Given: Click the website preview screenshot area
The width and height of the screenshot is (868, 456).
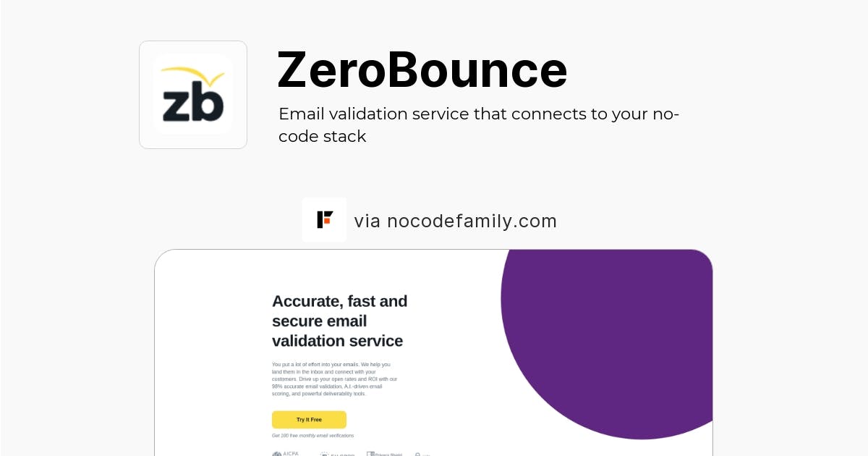Looking at the screenshot, I should [434, 352].
